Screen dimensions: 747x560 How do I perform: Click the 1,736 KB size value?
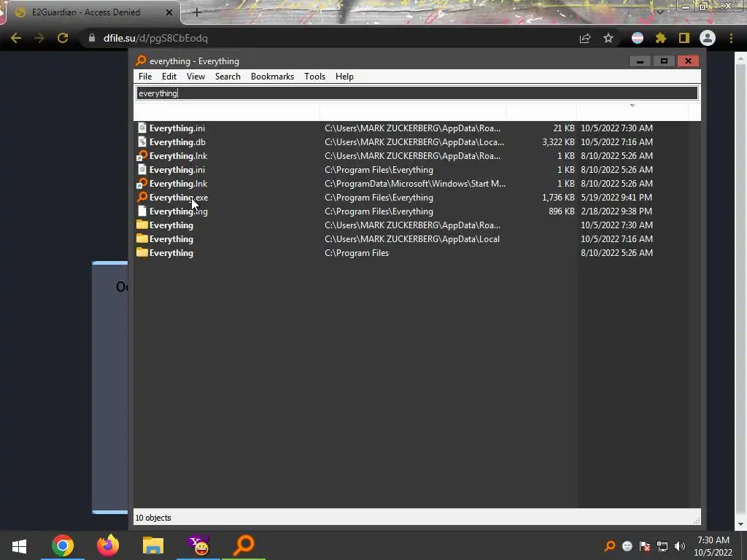pyautogui.click(x=558, y=197)
